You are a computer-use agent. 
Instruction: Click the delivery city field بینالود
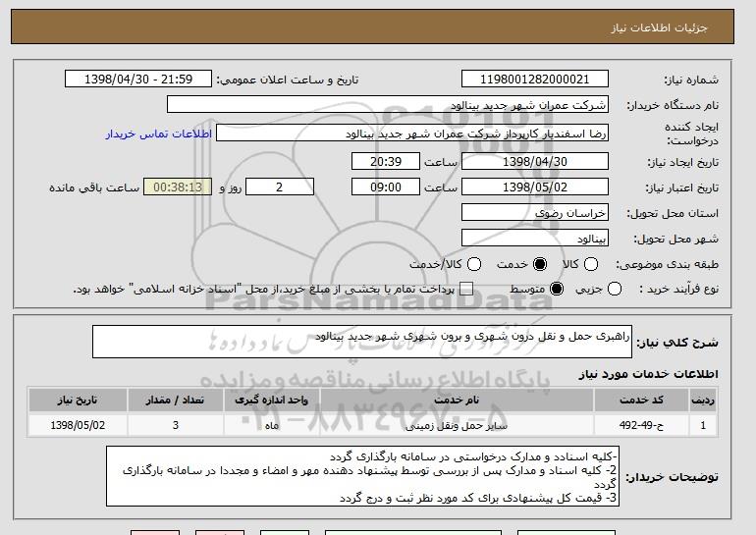[535, 239]
